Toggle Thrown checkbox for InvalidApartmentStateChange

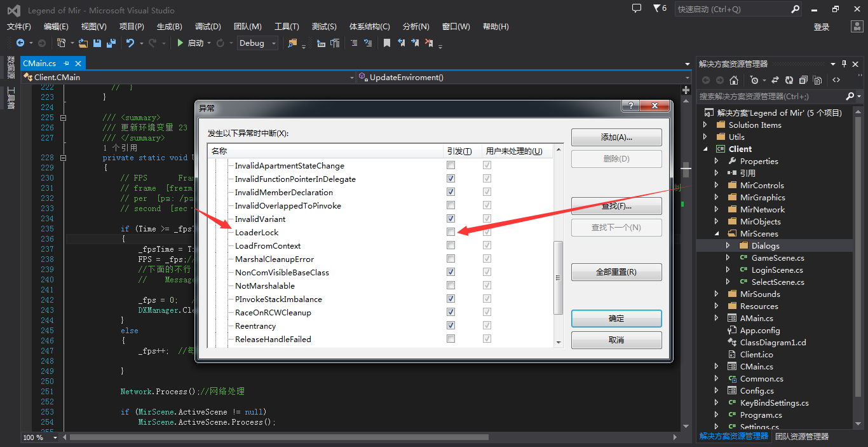(451, 165)
